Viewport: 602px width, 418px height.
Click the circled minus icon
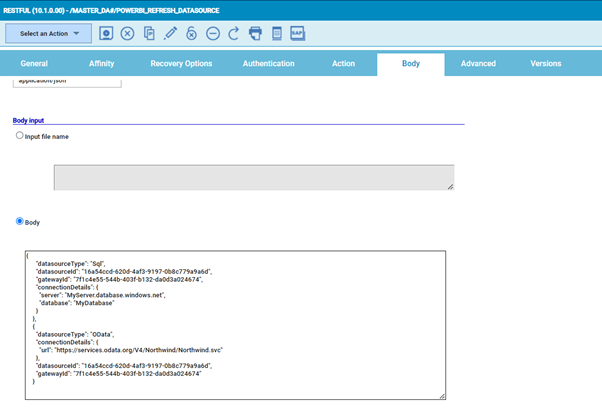(212, 33)
